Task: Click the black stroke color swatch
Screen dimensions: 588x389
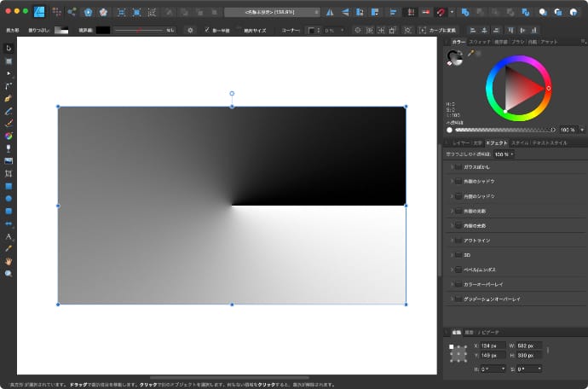Action: click(x=103, y=30)
